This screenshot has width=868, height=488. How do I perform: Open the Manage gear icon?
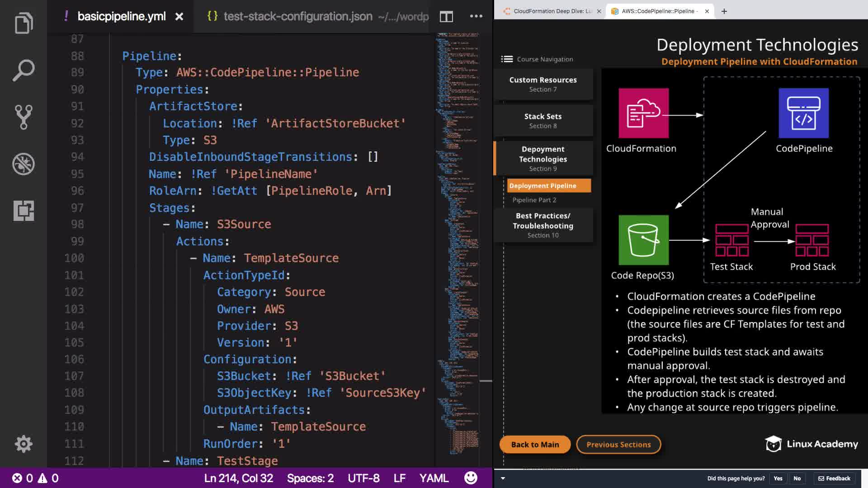click(x=24, y=444)
